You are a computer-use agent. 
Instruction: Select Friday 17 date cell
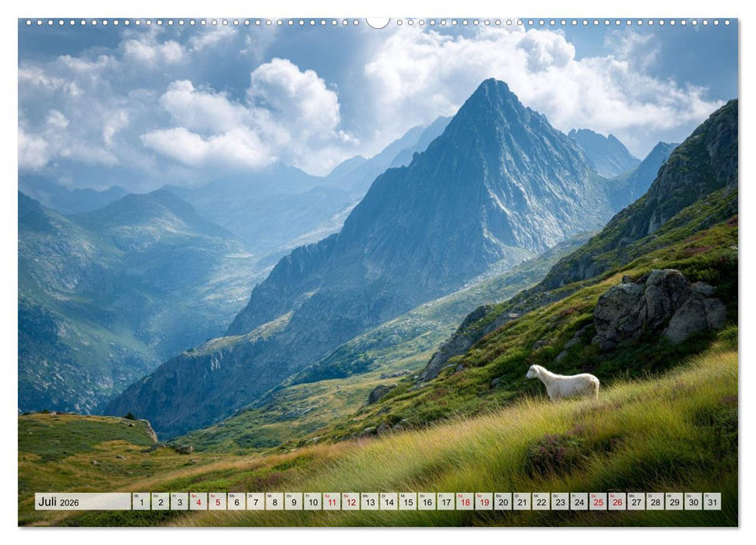tap(445, 501)
